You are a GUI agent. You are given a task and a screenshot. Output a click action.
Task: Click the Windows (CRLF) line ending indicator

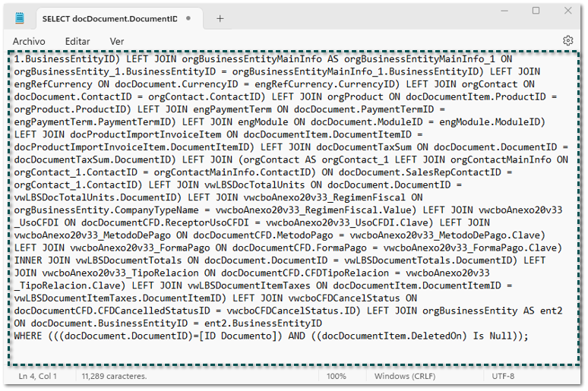coord(405,376)
